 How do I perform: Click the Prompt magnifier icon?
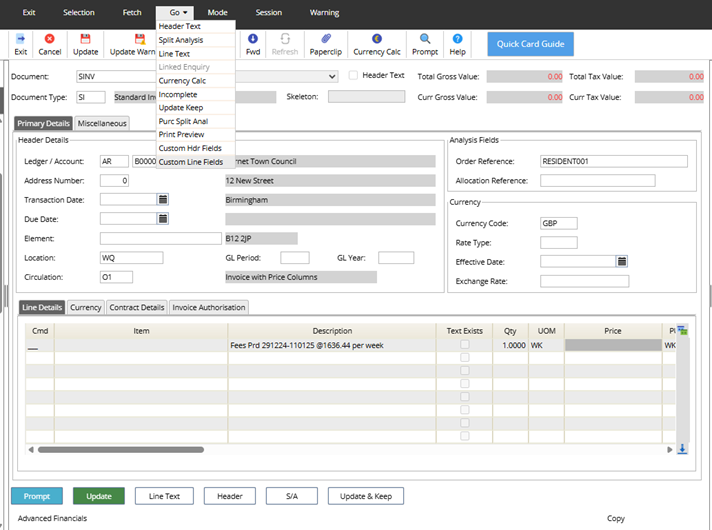425,38
